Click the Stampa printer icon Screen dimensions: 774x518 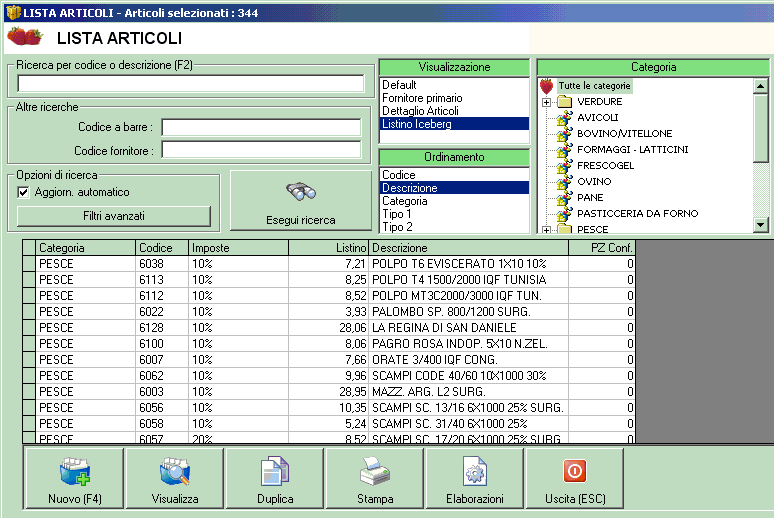[375, 469]
